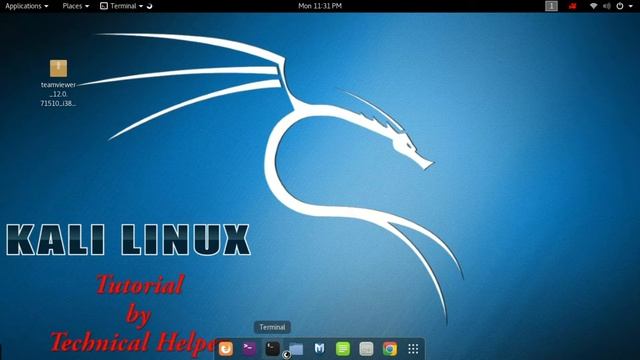
Task: Click the Terminal icon beside top bar label
Action: click(x=104, y=6)
